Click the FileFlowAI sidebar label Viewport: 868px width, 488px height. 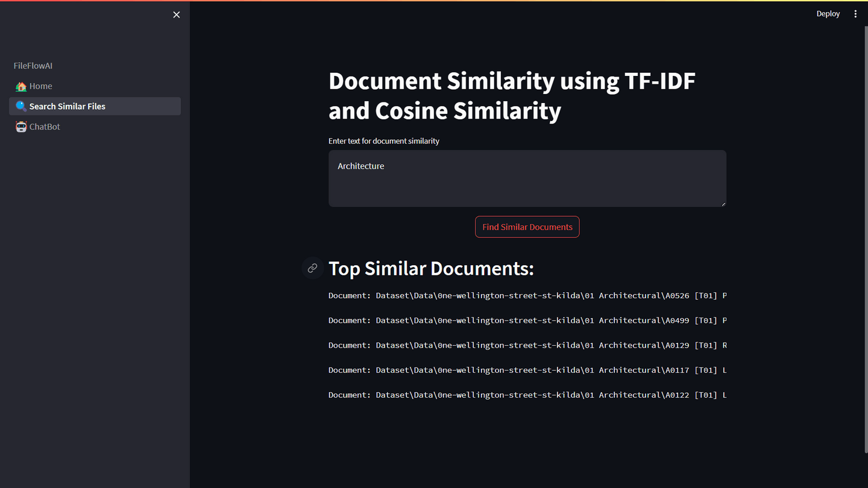tap(33, 66)
